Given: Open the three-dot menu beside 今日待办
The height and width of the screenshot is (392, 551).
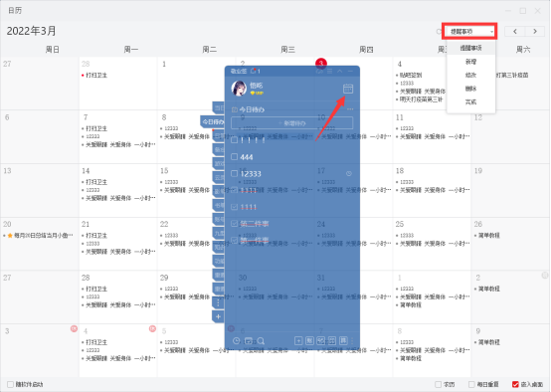Looking at the screenshot, I should point(350,109).
